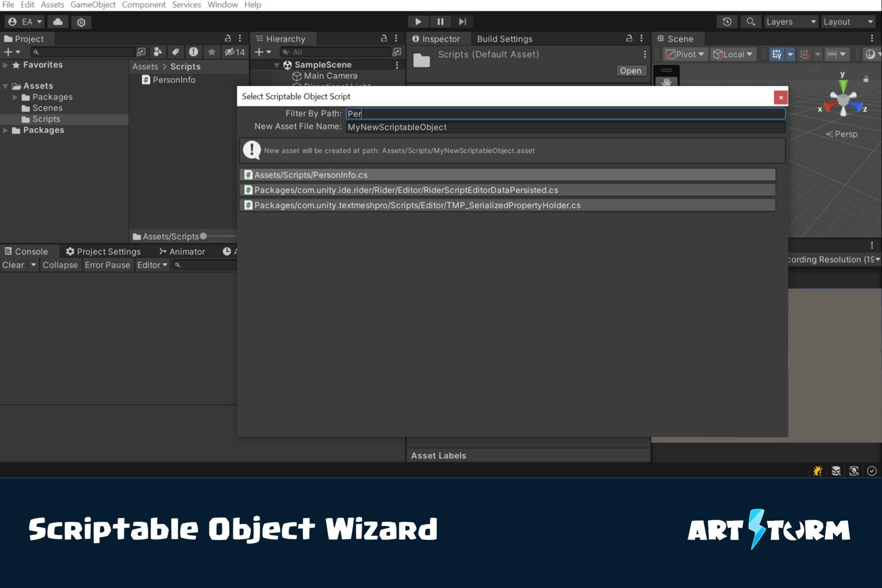Toggle the Project panel lock icon
This screenshot has height=588, width=882.
pyautogui.click(x=228, y=38)
